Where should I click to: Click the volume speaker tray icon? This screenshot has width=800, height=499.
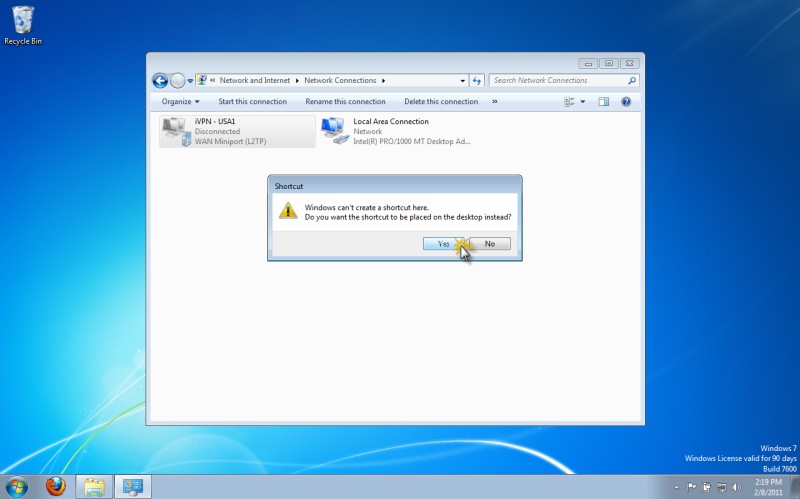point(736,487)
